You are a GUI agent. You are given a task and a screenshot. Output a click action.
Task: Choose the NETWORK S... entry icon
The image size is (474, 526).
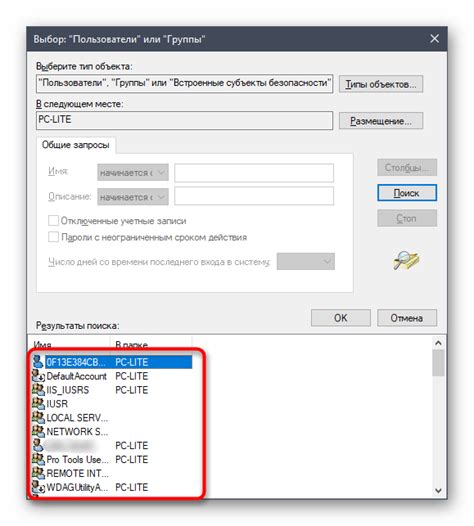(38, 431)
